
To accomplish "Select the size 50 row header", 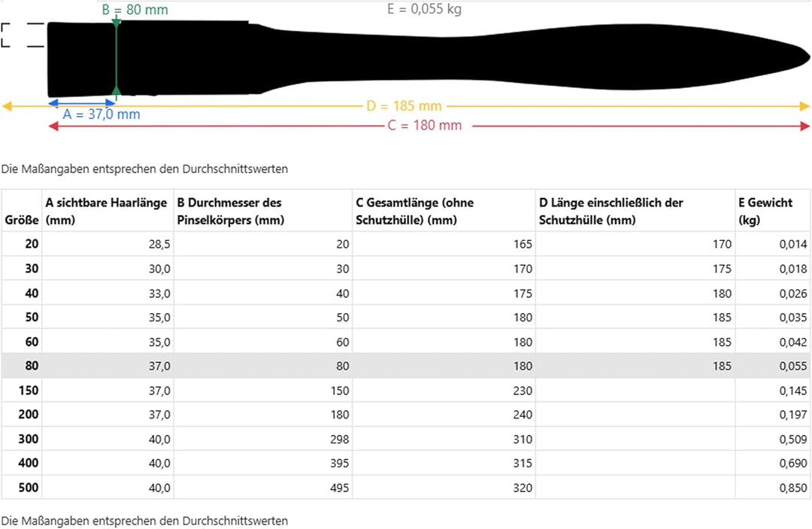I will (22, 317).
